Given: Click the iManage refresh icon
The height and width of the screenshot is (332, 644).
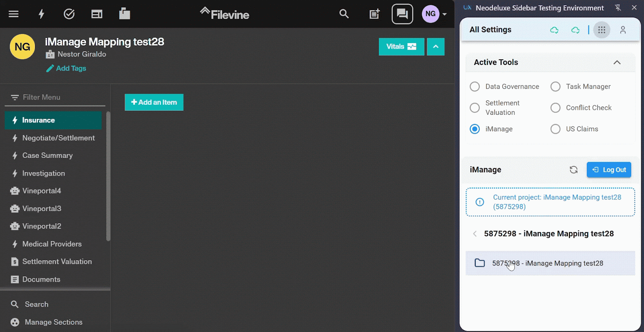Looking at the screenshot, I should 574,170.
